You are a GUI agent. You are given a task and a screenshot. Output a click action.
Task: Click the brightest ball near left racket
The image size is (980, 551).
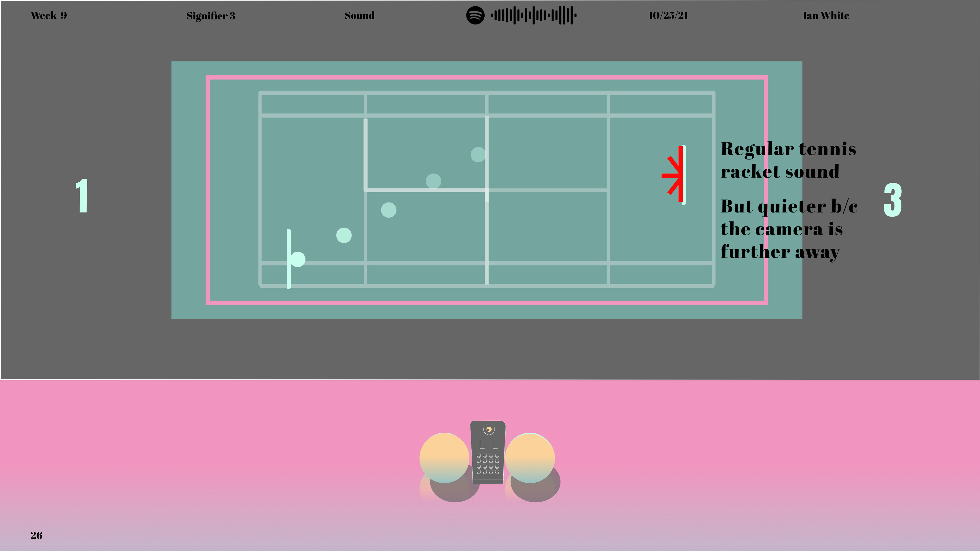click(298, 259)
